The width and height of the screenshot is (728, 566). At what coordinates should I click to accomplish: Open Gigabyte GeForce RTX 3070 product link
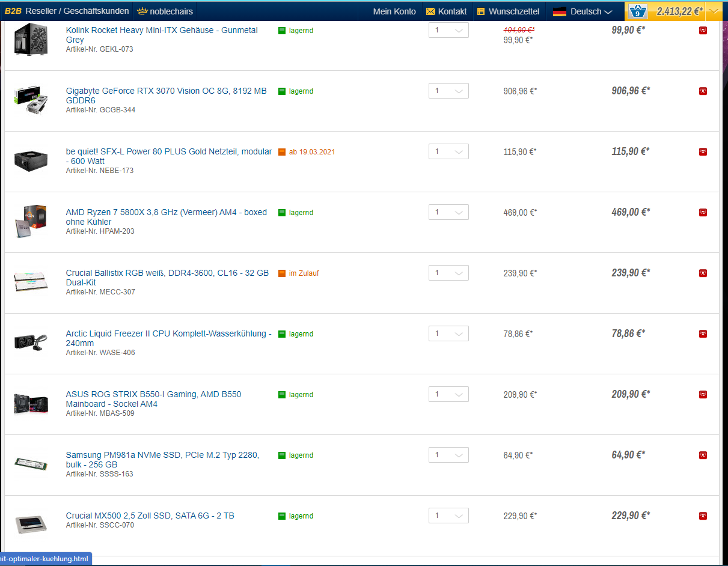(167, 96)
